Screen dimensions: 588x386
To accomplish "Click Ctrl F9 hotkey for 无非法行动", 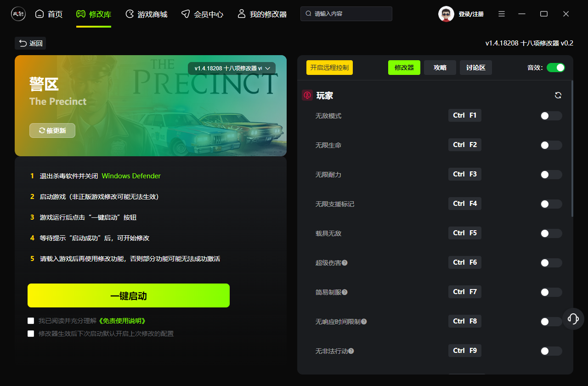I will (465, 351).
